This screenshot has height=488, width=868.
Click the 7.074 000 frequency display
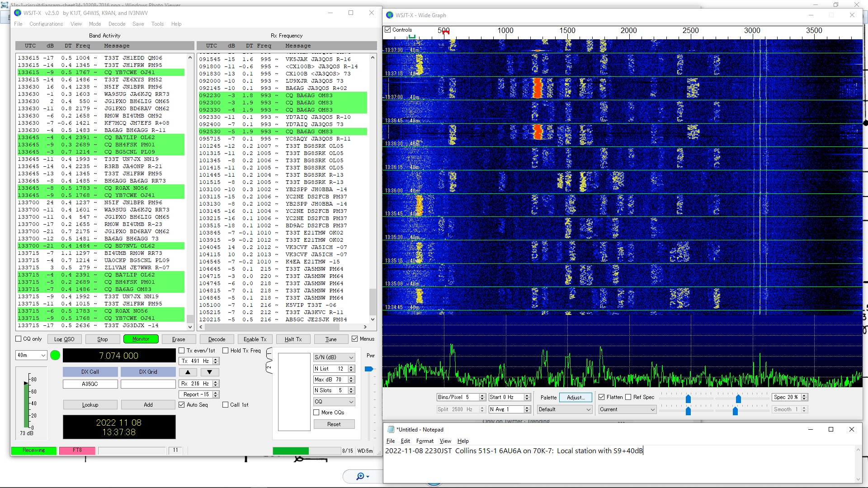click(x=119, y=356)
